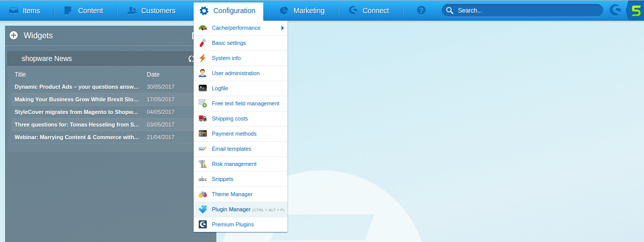Click the green Shopware 5 badge
The image size is (644, 242).
(635, 10)
